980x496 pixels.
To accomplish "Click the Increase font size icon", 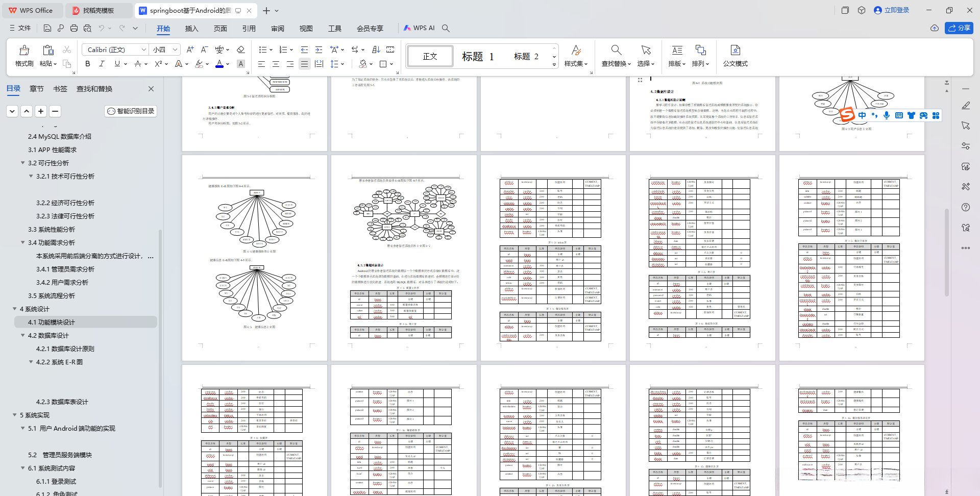I will 190,49.
